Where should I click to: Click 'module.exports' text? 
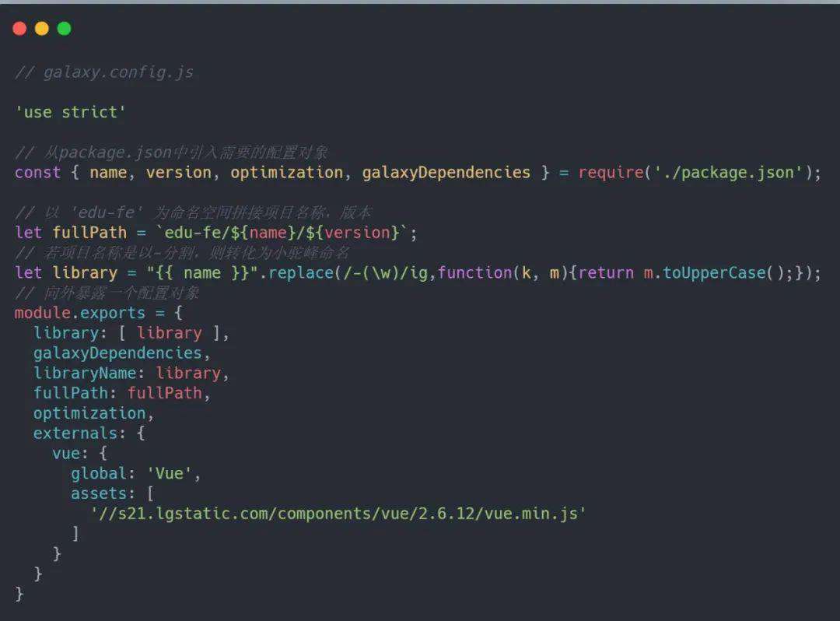point(80,313)
